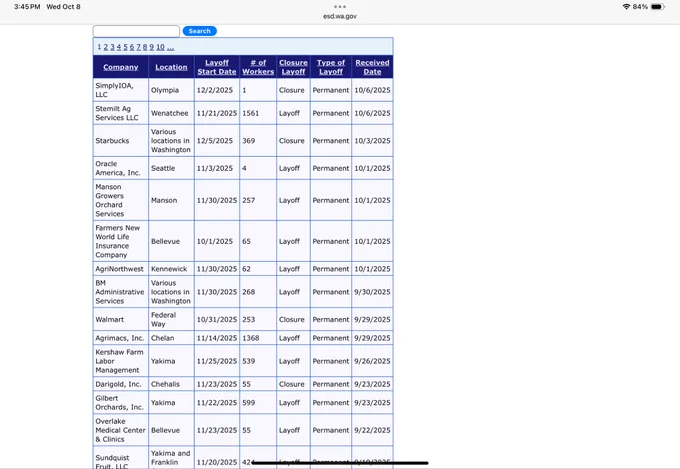Screen dimensions: 680x469
Task: Select Overlake Medical Center & Clinics cell
Action: pos(121,430)
